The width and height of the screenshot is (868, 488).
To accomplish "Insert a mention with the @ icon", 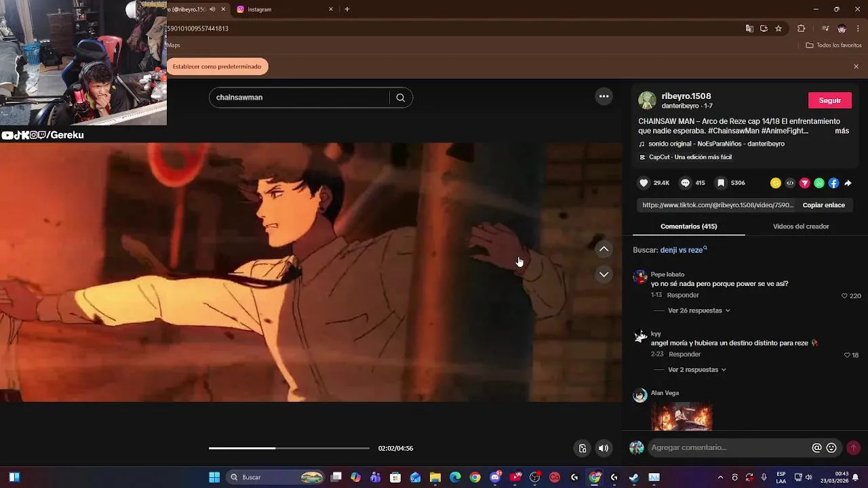I will [817, 447].
